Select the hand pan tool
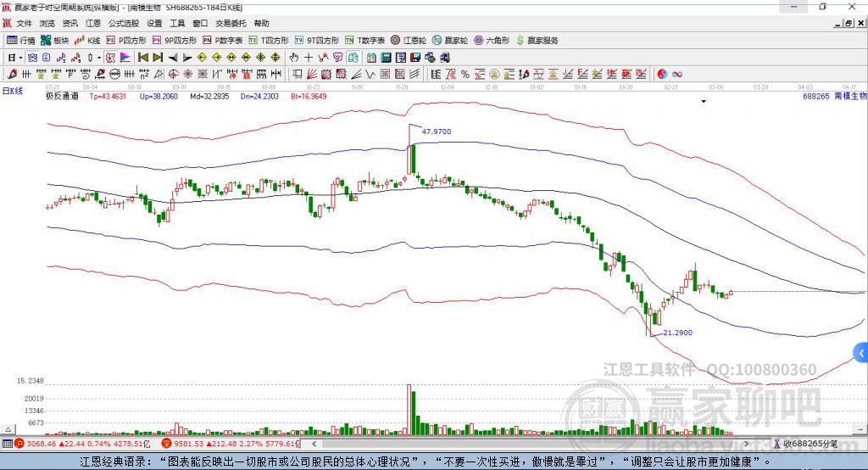 coord(294,58)
